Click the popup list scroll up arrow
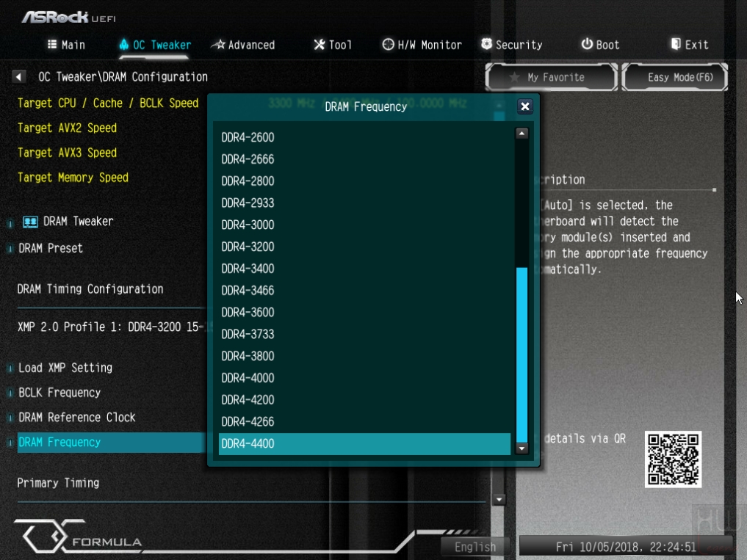This screenshot has height=560, width=747. pos(522,134)
